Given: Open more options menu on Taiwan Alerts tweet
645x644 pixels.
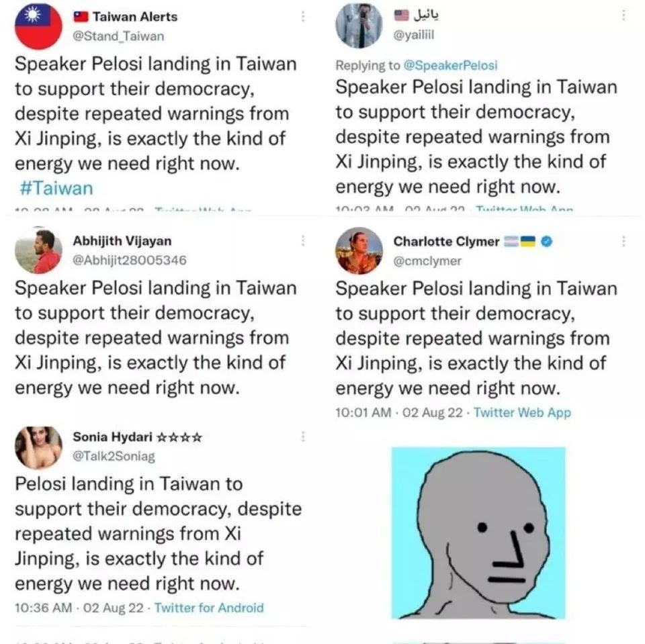Looking at the screenshot, I should [303, 16].
